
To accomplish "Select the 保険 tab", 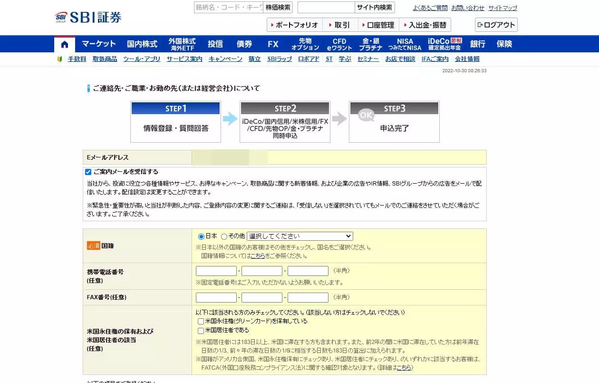I will point(504,44).
